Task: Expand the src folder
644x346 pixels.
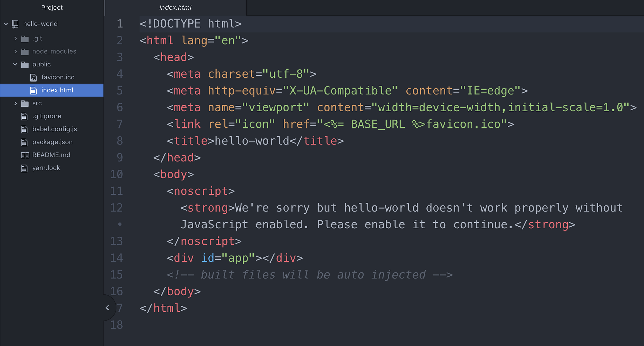Action: pyautogui.click(x=15, y=103)
